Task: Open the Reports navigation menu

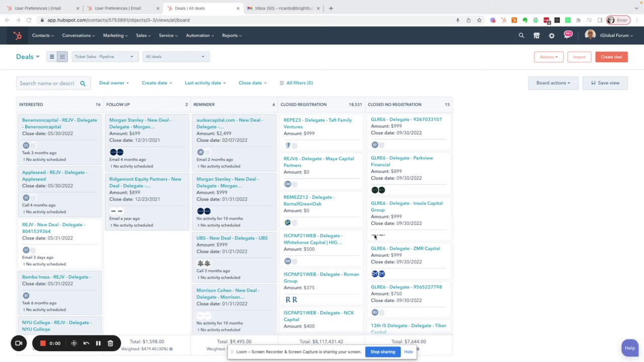Action: tap(232, 36)
